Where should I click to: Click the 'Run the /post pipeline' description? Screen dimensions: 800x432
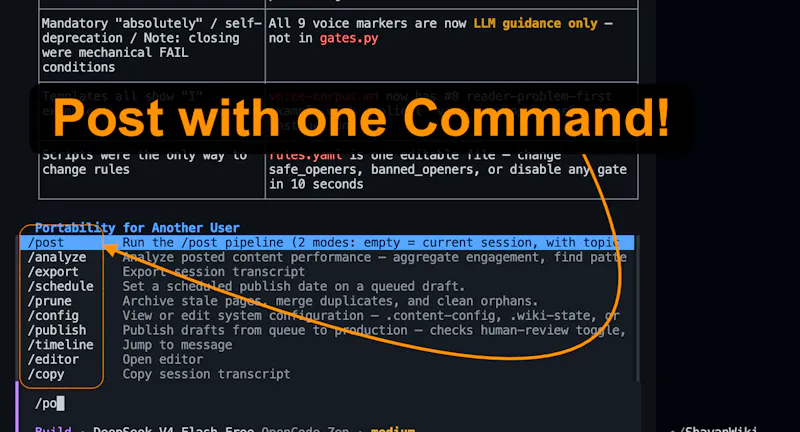[x=371, y=243]
